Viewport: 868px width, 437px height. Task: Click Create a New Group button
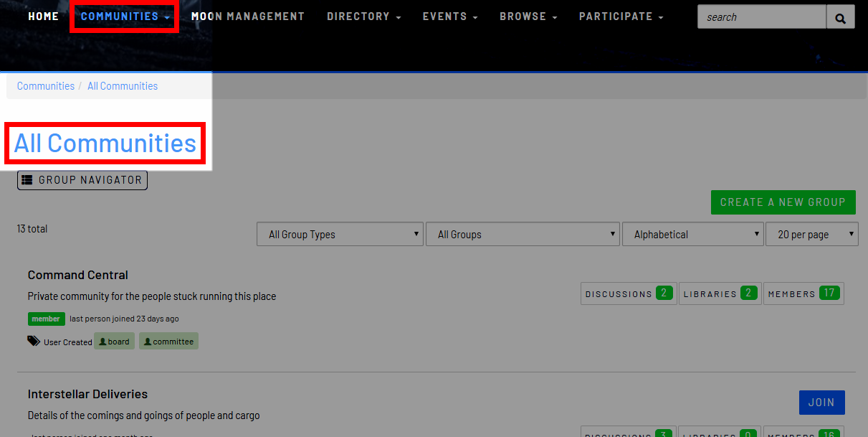pyautogui.click(x=783, y=202)
